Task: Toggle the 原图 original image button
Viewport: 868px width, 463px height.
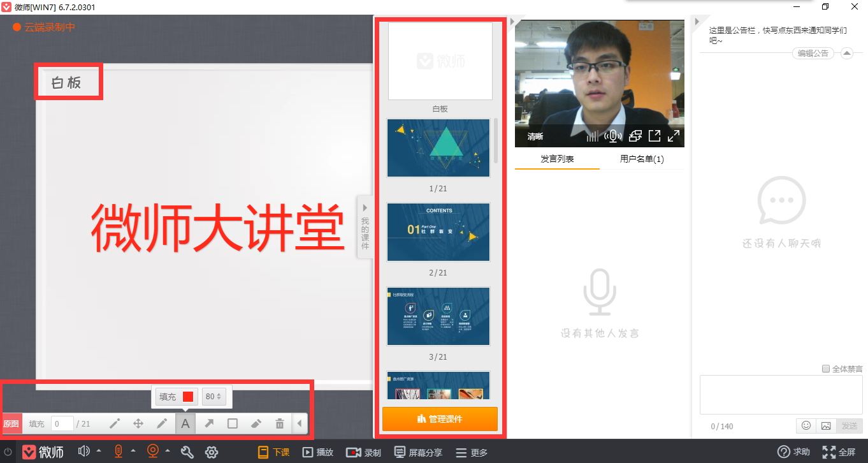Action: coord(11,424)
